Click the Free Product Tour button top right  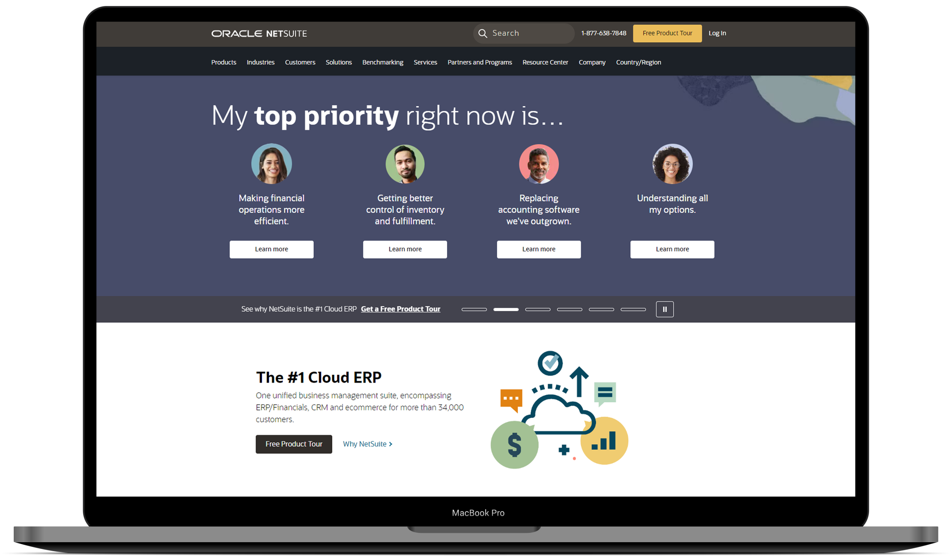[x=666, y=33]
